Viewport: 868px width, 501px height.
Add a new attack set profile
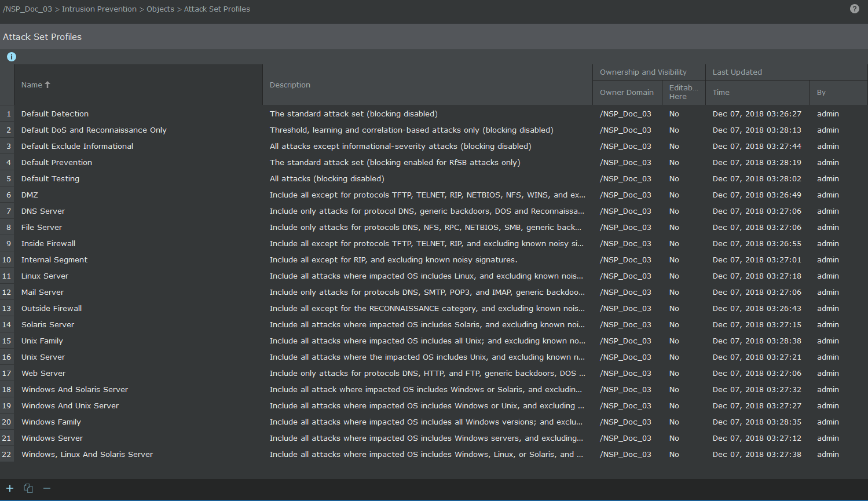[10, 488]
